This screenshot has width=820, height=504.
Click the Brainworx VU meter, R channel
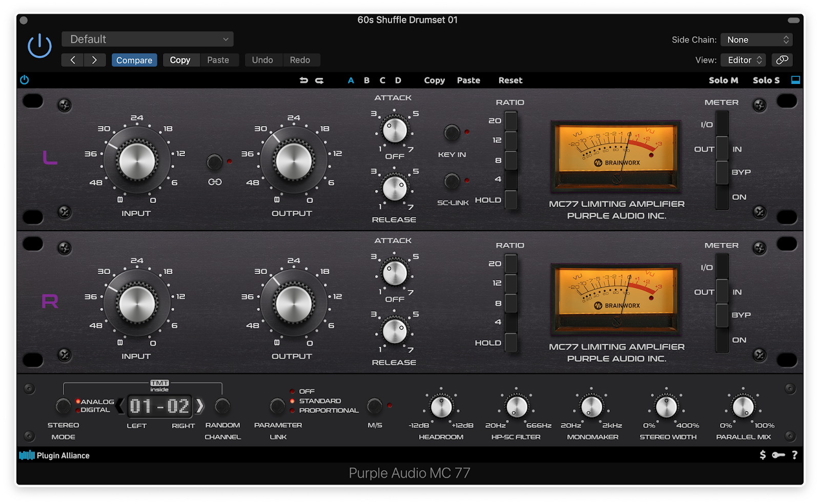(x=617, y=299)
